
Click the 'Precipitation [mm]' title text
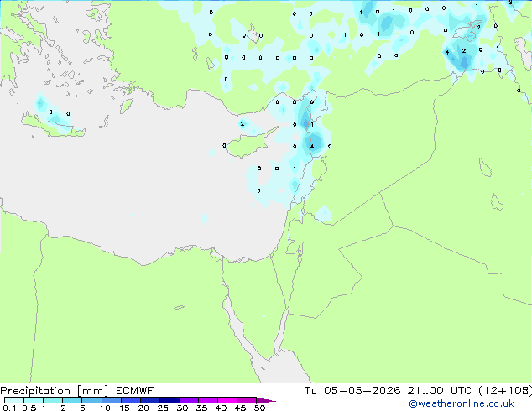[x=55, y=391]
